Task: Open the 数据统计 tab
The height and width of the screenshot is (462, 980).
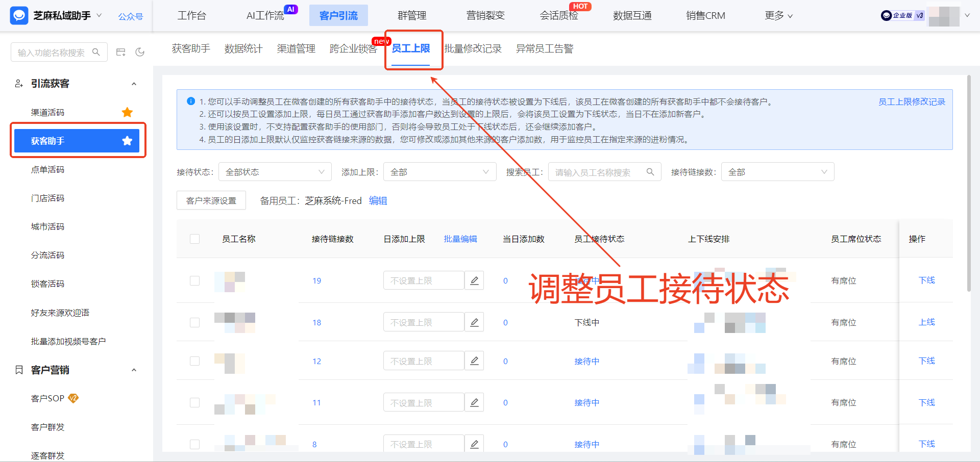Action: click(x=243, y=49)
